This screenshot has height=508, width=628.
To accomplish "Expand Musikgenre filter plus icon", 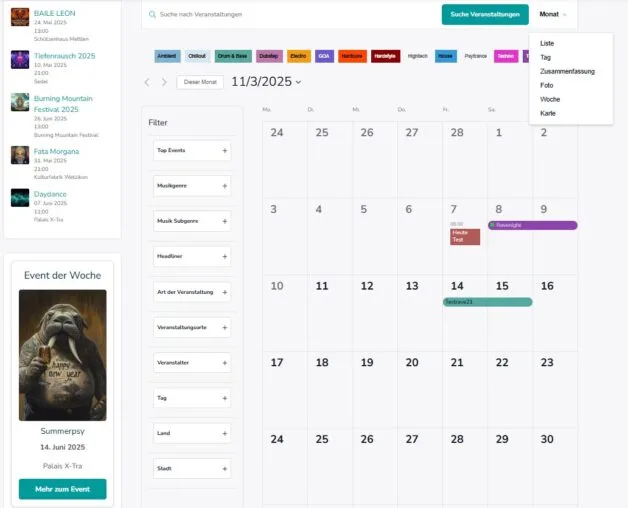I will [225, 186].
